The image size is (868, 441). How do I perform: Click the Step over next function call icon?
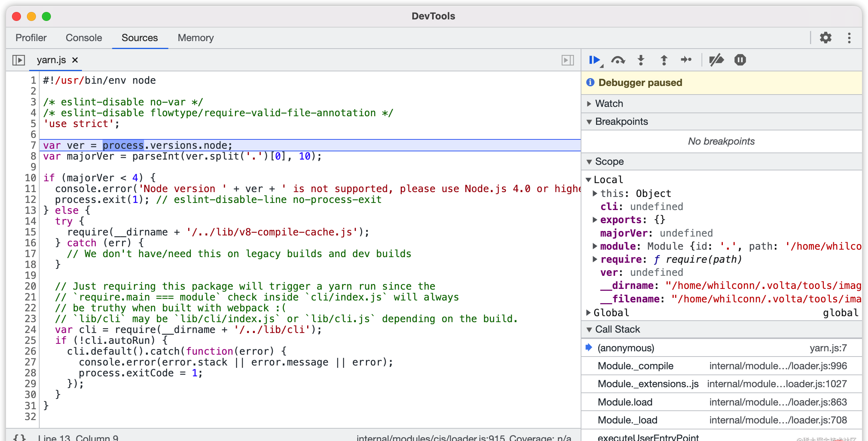(618, 60)
